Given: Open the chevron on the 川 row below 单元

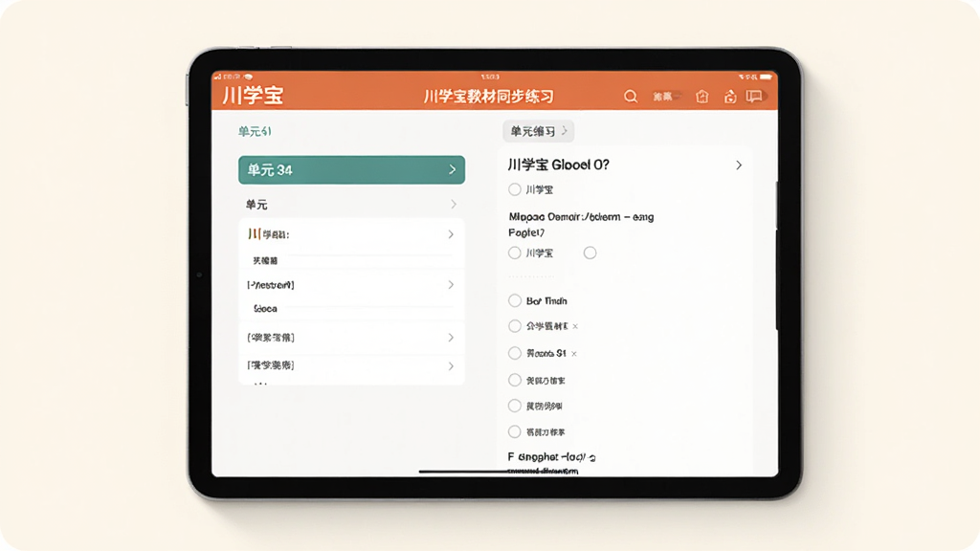Looking at the screenshot, I should (451, 234).
